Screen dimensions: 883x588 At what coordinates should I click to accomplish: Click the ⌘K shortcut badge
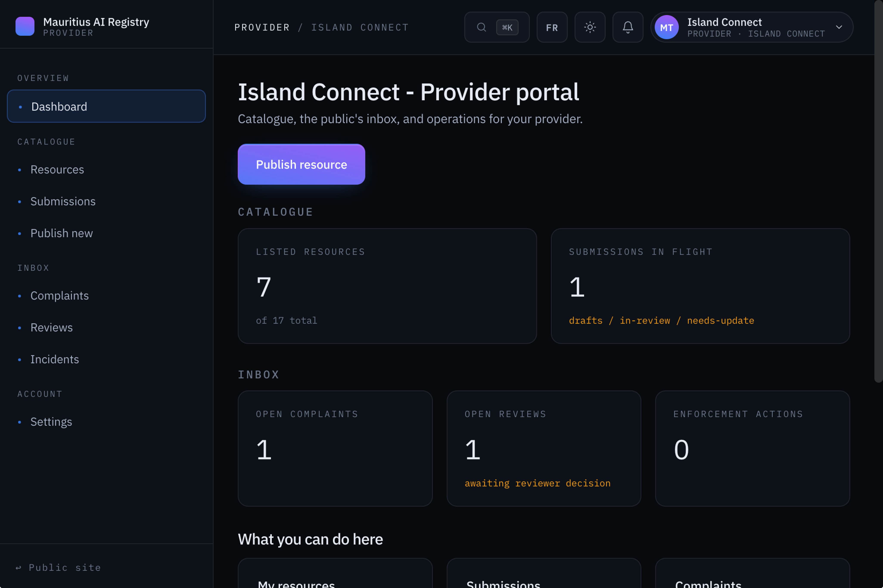click(507, 27)
